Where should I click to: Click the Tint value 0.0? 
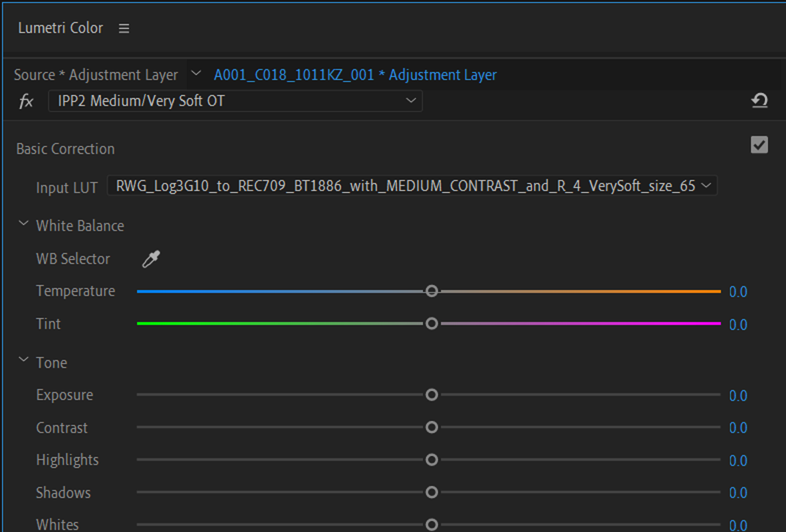pos(738,325)
